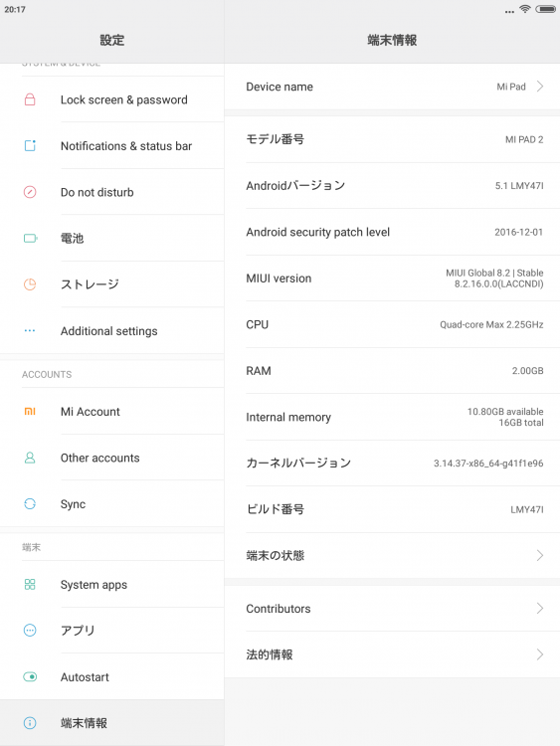Viewport: 560px width, 746px height.
Task: Tap the Do not disturb icon
Action: pos(30,192)
